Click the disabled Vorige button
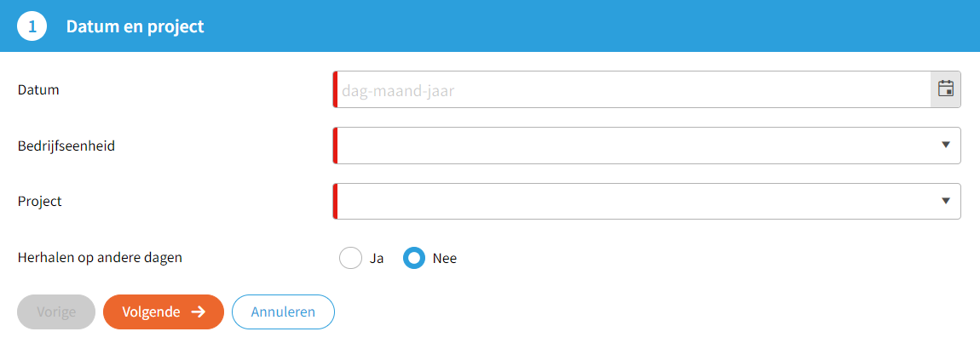980x343 pixels. point(56,312)
